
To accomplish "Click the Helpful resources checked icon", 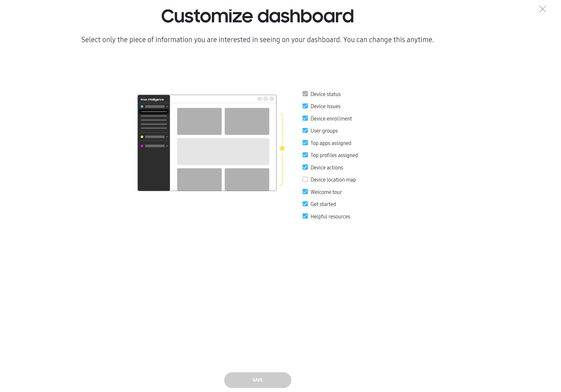I will coord(305,216).
